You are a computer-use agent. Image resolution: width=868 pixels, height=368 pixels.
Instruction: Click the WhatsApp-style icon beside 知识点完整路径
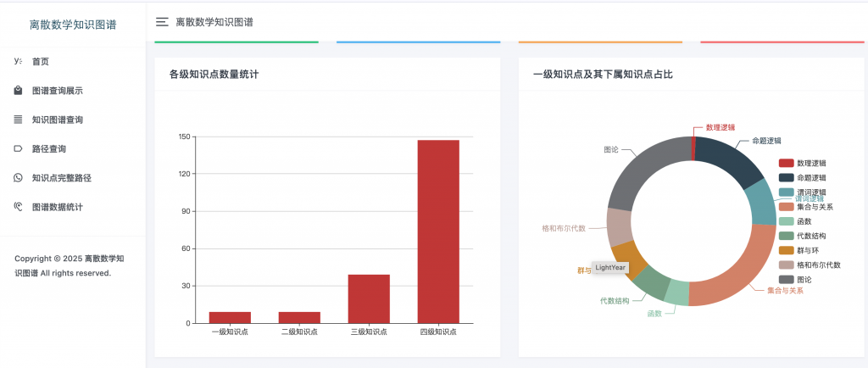18,177
